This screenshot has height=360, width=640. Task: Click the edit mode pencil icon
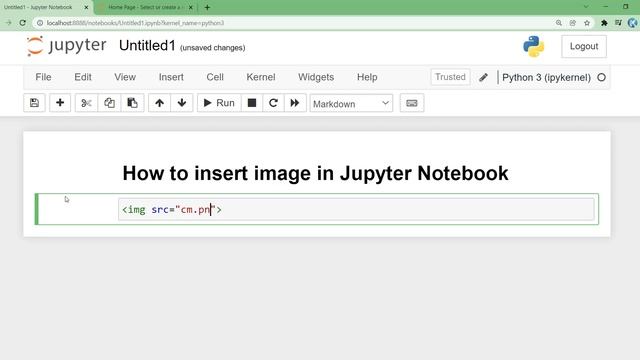point(483,77)
